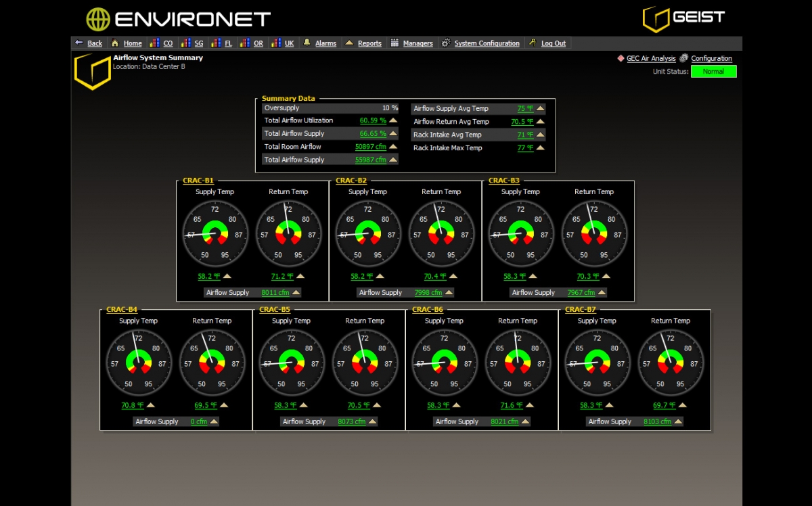
Task: Click the CRAC-B1 Supply Temp gauge dial
Action: tap(215, 234)
